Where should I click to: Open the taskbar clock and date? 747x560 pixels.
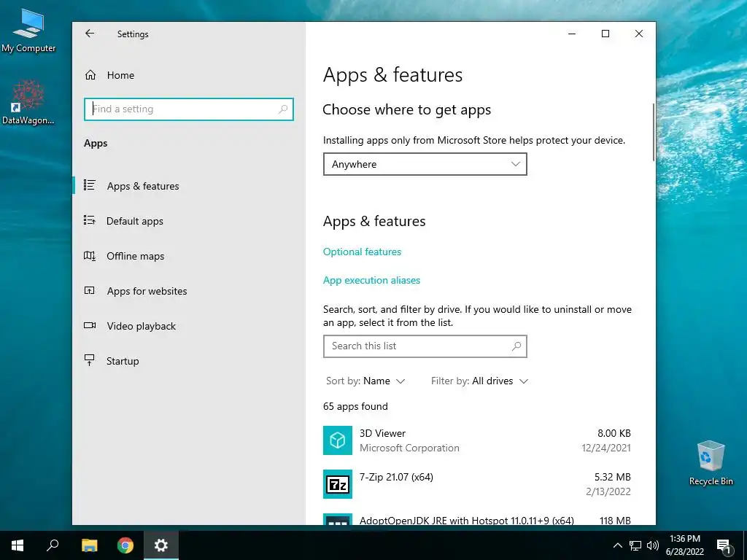(x=685, y=545)
